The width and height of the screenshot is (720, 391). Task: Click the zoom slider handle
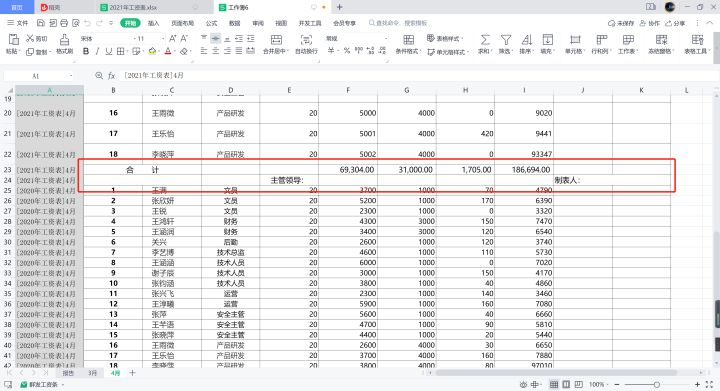(657, 385)
